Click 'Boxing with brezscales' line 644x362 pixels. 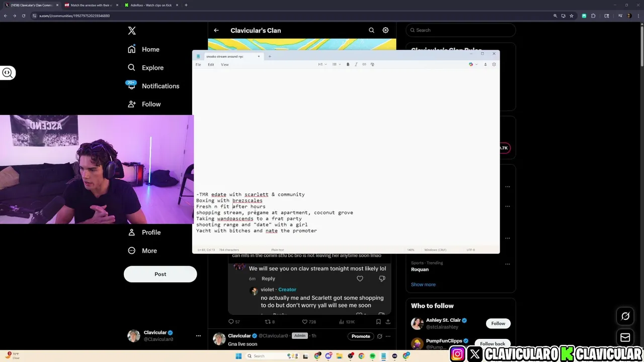[229, 201]
